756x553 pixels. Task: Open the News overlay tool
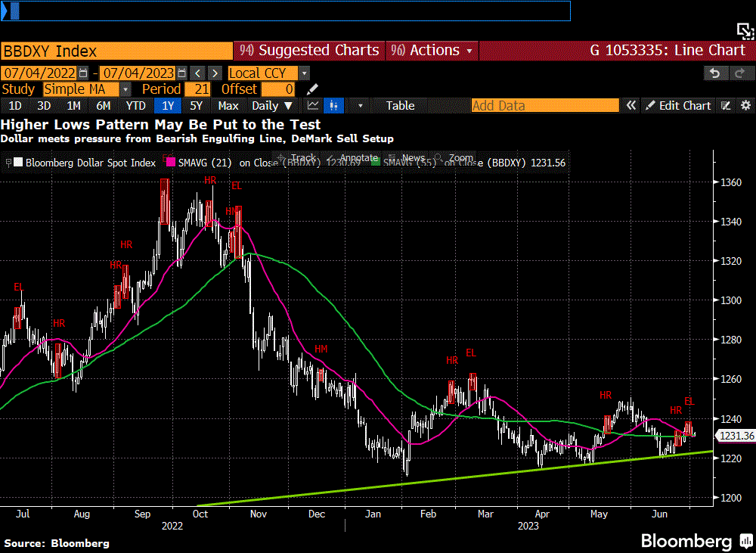point(407,158)
